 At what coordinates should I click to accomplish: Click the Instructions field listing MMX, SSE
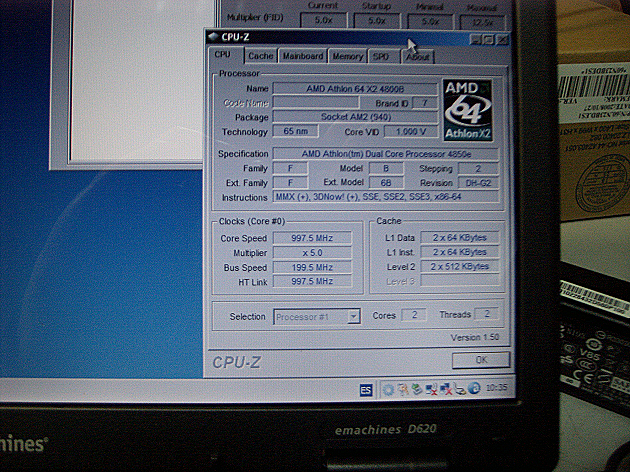pyautogui.click(x=386, y=197)
